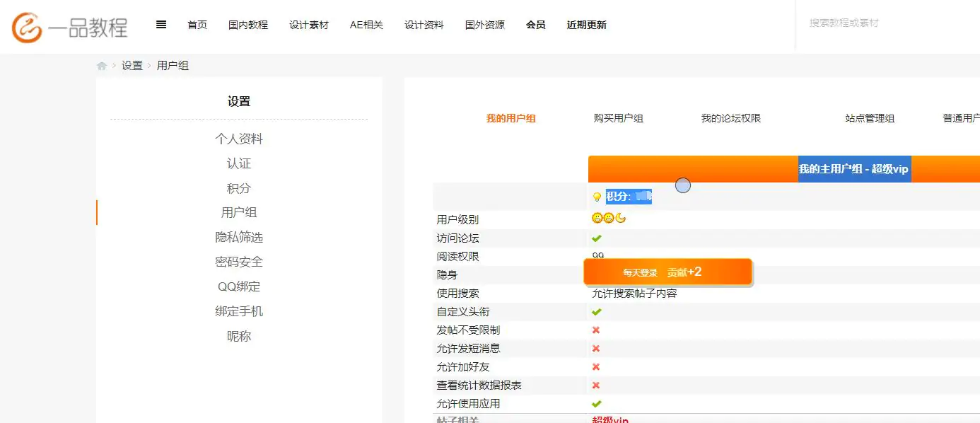980x423 pixels.
Task: Open 隐私筛选 in settings sidebar
Action: click(239, 237)
